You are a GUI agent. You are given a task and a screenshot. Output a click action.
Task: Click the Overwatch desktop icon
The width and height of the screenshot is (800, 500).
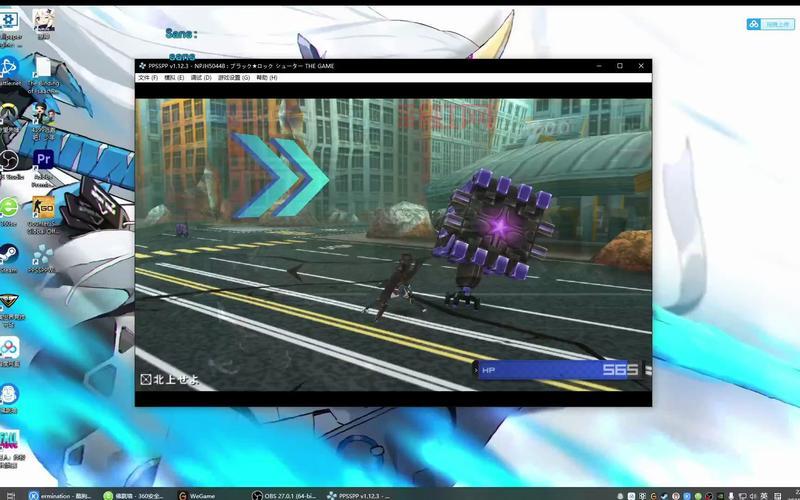pyautogui.click(x=9, y=117)
